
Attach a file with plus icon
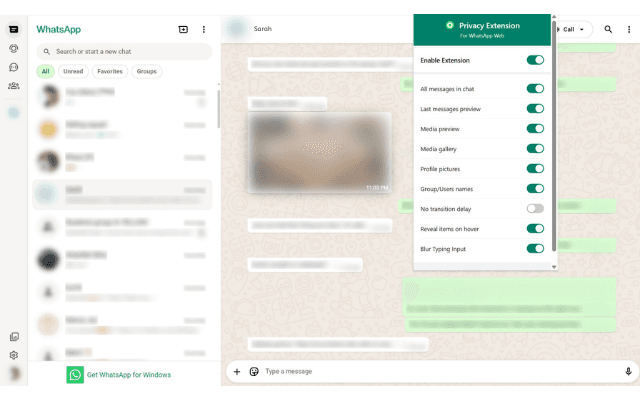coord(237,371)
